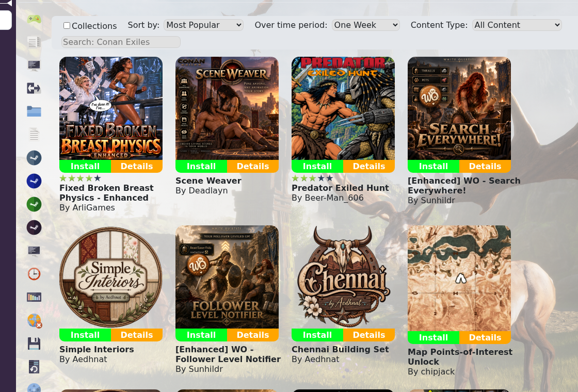The width and height of the screenshot is (578, 392).
Task: Open the blue folder icon in the sidebar
Action: pos(34,111)
